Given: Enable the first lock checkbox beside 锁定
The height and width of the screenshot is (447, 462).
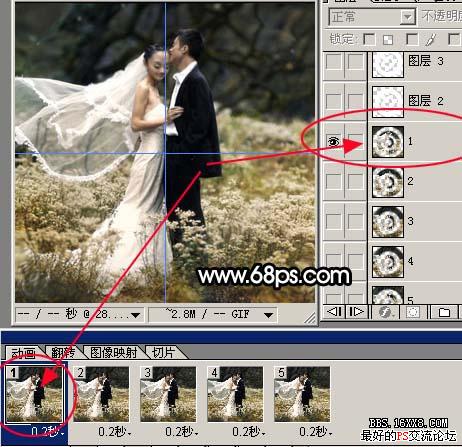Looking at the screenshot, I should [369, 39].
